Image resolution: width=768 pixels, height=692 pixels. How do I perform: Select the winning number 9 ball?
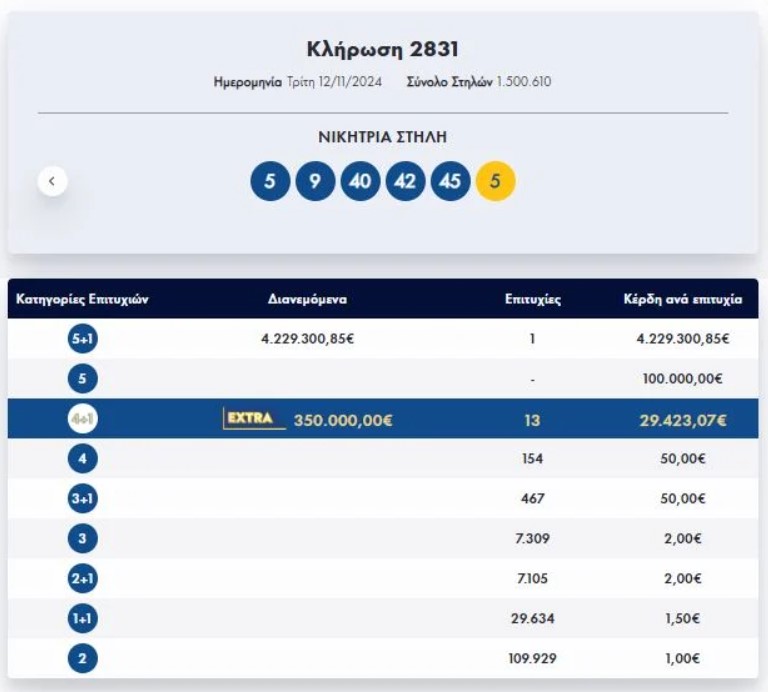(315, 181)
